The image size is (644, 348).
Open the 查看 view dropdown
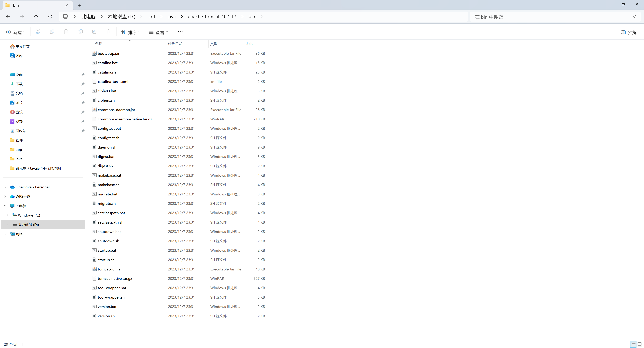coord(158,32)
